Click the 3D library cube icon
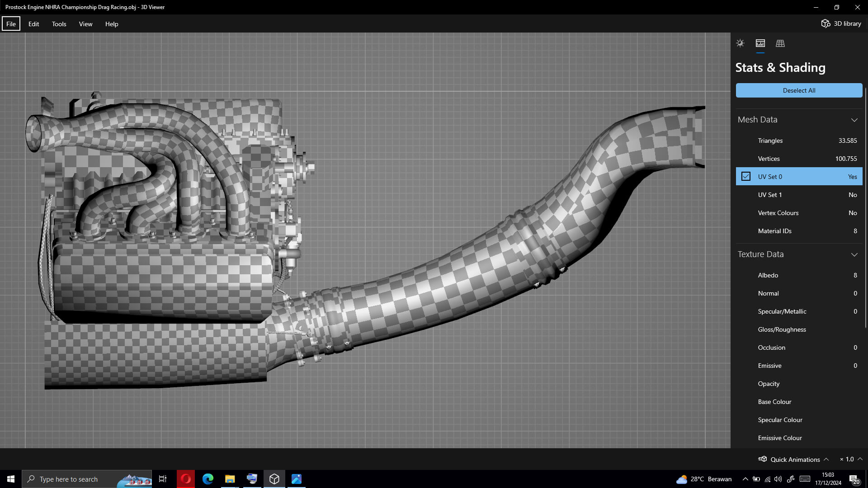Screen dimensions: 868x488 (x=826, y=23)
